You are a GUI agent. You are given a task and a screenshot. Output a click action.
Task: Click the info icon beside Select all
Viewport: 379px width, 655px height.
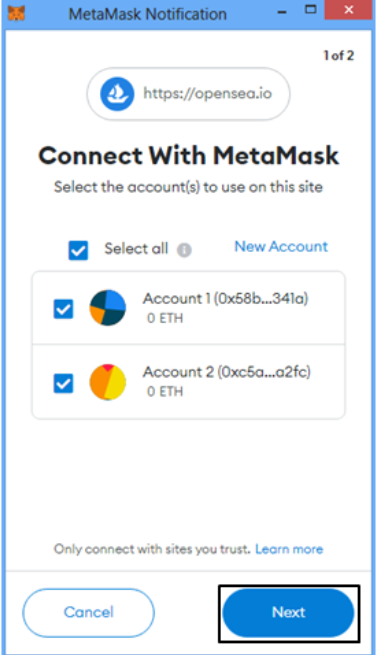(x=184, y=250)
